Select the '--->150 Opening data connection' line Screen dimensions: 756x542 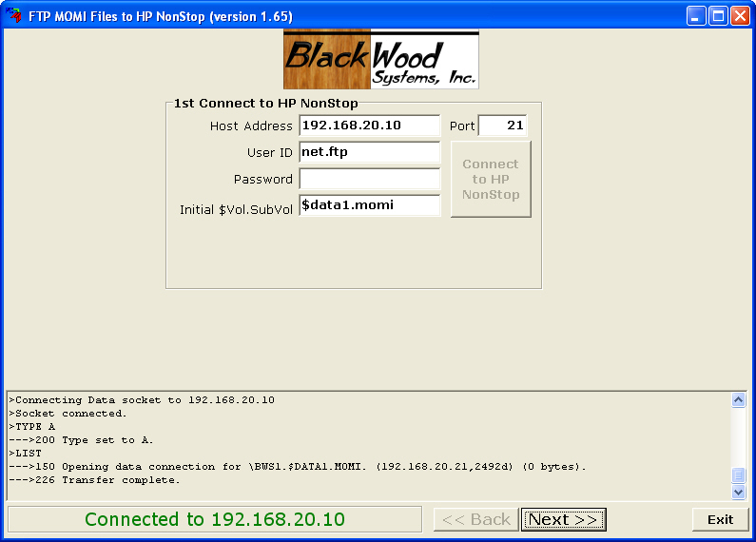(298, 467)
